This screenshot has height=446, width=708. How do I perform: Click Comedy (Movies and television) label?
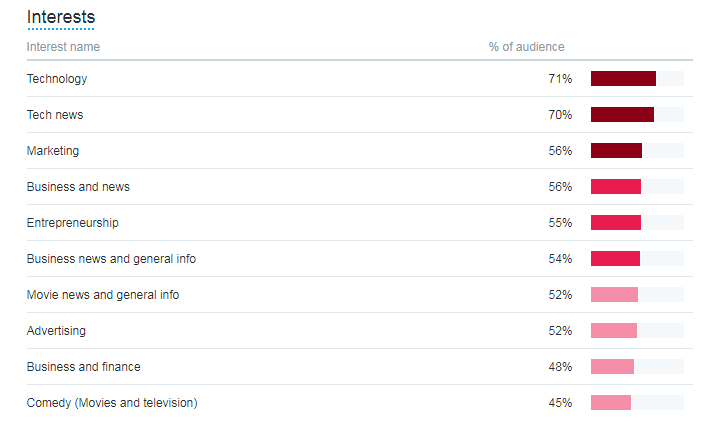pos(112,403)
